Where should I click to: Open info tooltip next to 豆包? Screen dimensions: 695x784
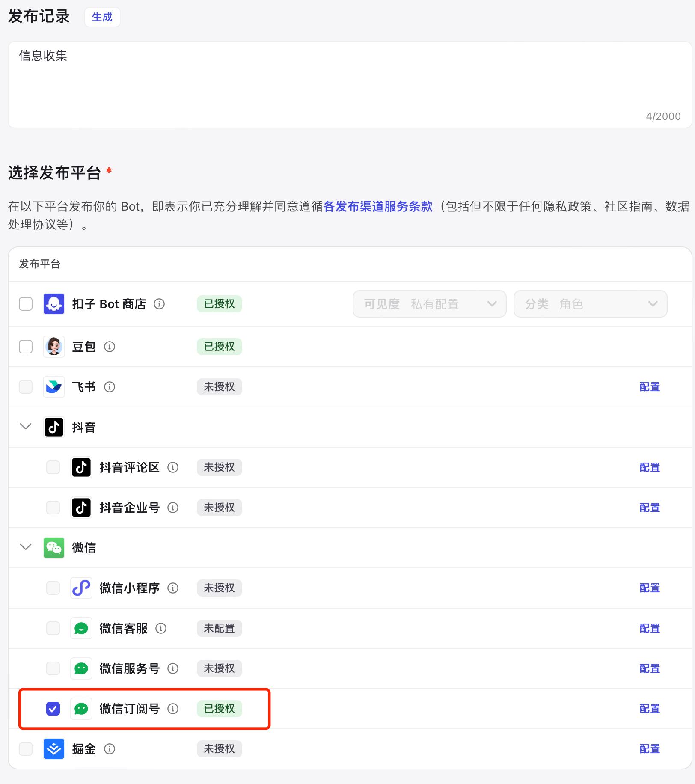110,347
